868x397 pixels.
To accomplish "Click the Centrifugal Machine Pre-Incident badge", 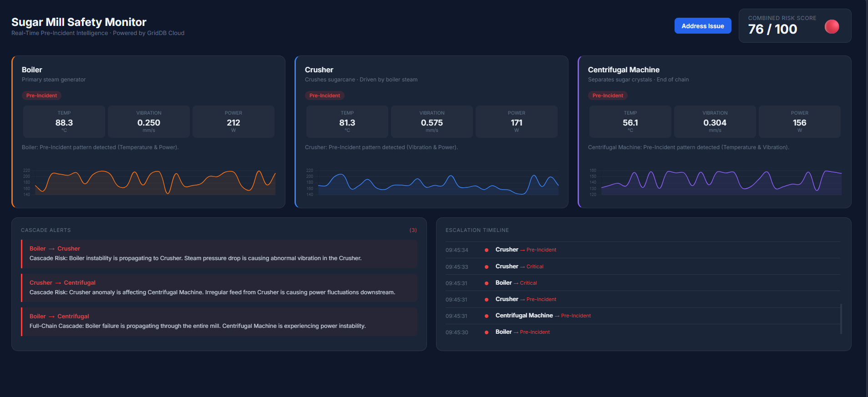I will [608, 95].
